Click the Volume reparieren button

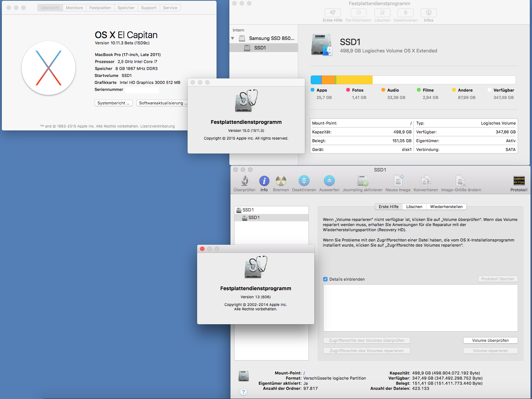pyautogui.click(x=491, y=351)
